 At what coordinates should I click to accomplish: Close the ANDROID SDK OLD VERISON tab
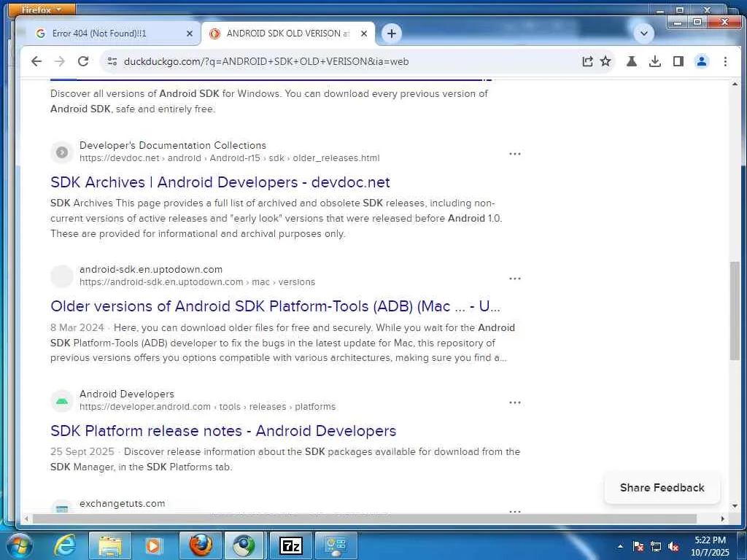[364, 34]
